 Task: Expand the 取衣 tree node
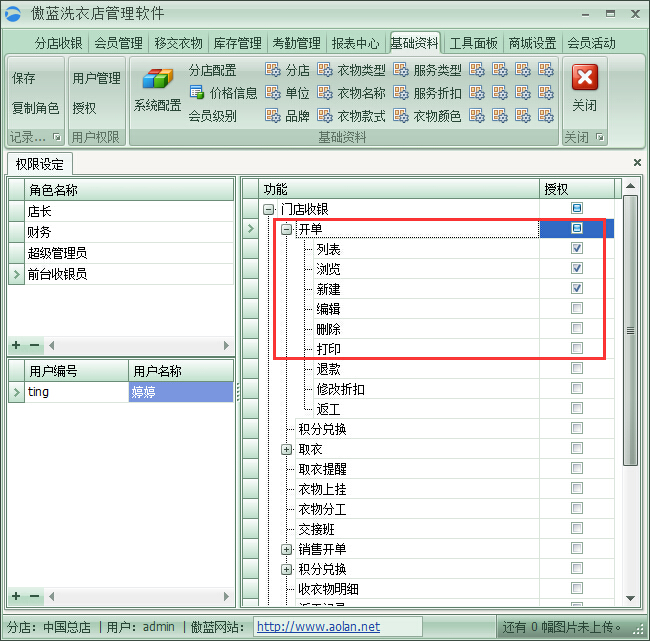287,449
